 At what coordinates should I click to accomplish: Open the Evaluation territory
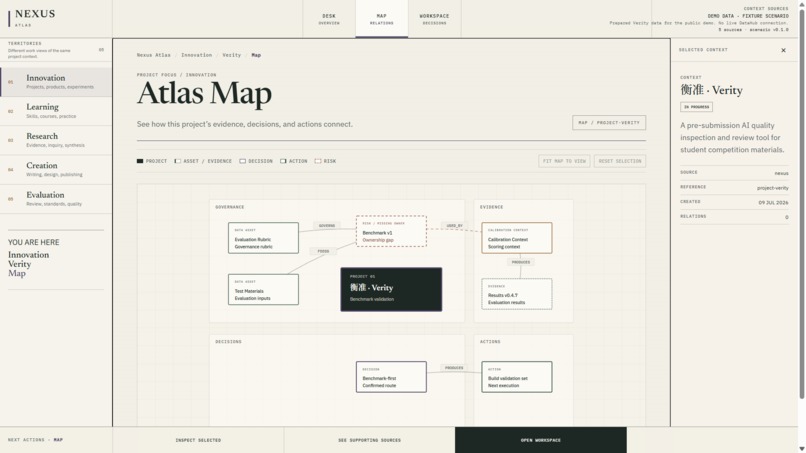tap(56, 199)
